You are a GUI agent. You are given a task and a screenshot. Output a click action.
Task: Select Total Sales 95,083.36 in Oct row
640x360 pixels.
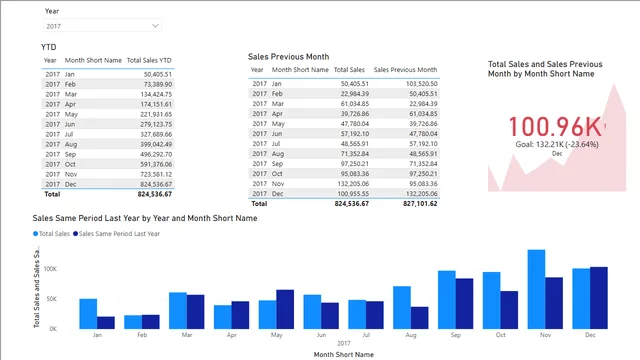pos(355,173)
